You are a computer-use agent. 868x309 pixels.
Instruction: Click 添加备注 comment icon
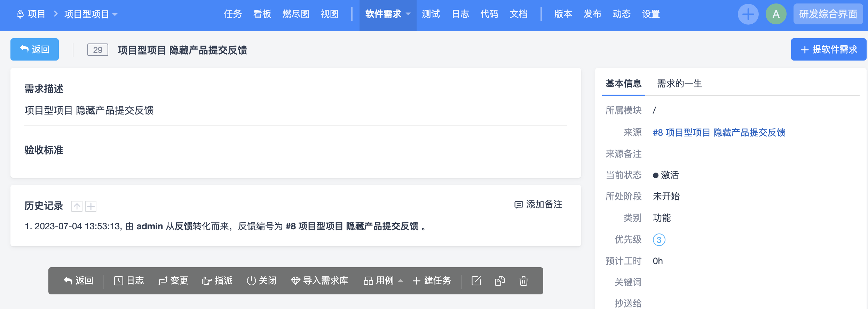519,205
